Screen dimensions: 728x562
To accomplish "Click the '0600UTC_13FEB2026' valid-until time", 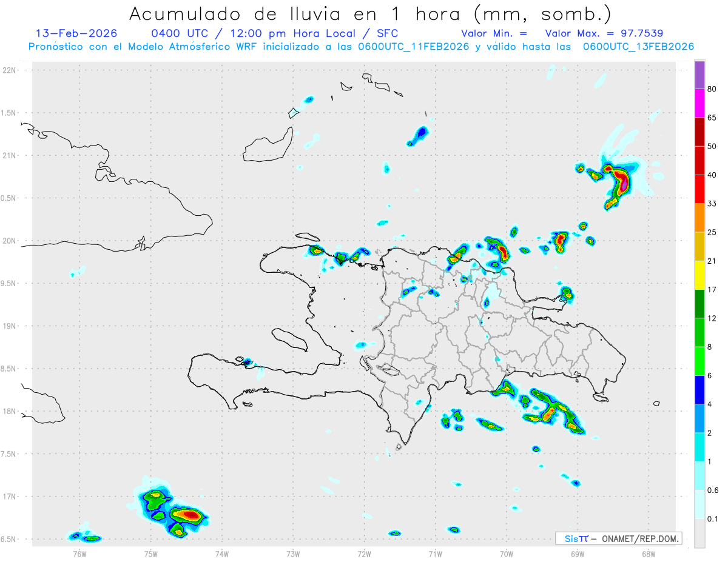I will (638, 47).
